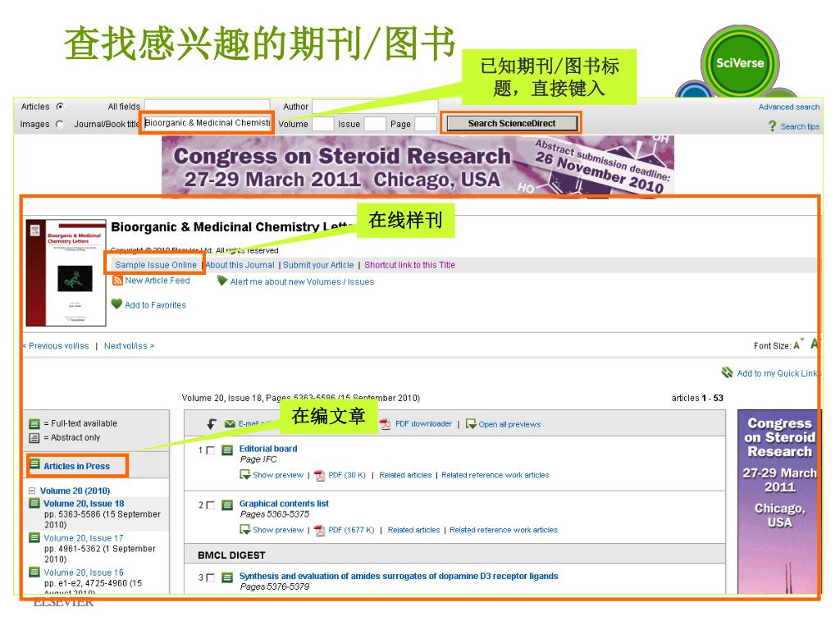
Task: Select the Images radio button
Action: (x=59, y=124)
